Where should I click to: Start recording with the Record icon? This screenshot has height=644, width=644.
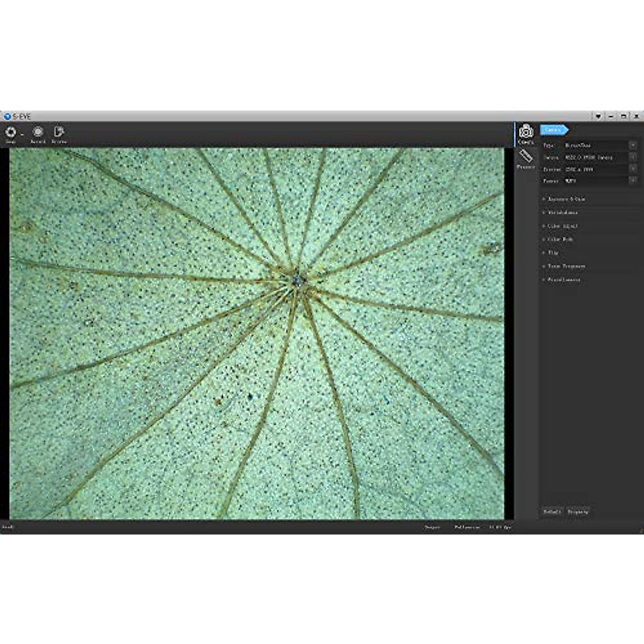point(38,133)
